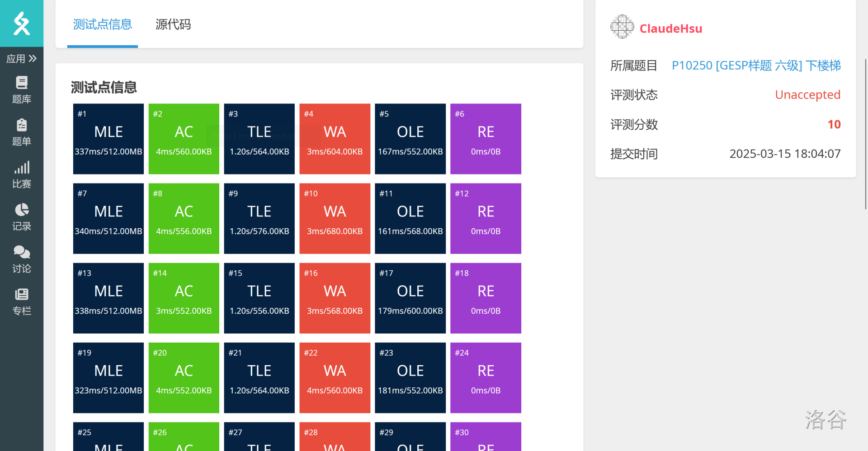This screenshot has width=868, height=451.
Task: Click the 测试点信息 section heading
Action: [x=104, y=87]
